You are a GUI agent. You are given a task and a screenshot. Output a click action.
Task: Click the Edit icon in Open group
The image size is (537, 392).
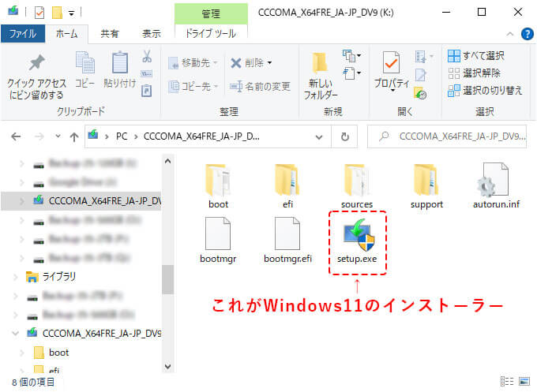(x=420, y=75)
